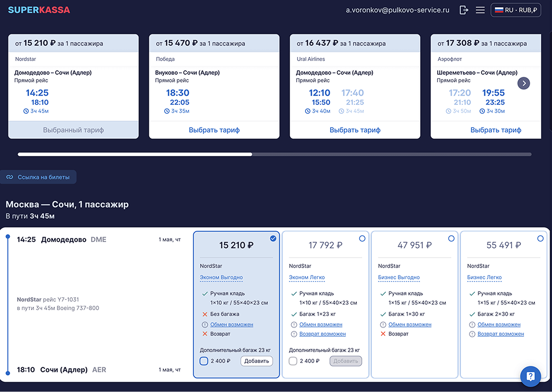The height and width of the screenshot is (392, 552).
Task: Click Возврат возможен link in Бизнес Легко
Action: click(x=501, y=334)
